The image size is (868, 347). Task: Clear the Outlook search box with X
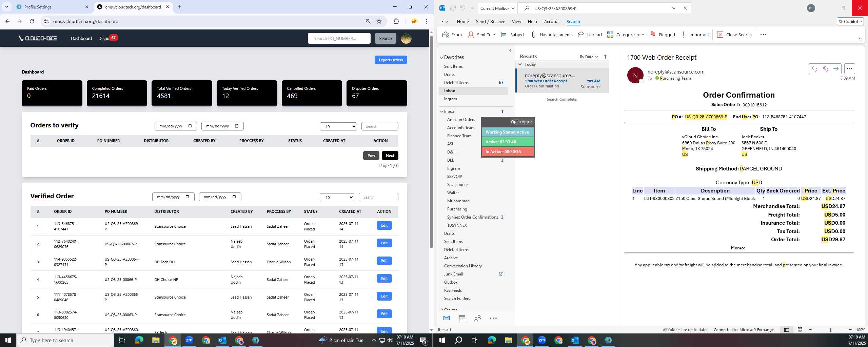(x=685, y=8)
